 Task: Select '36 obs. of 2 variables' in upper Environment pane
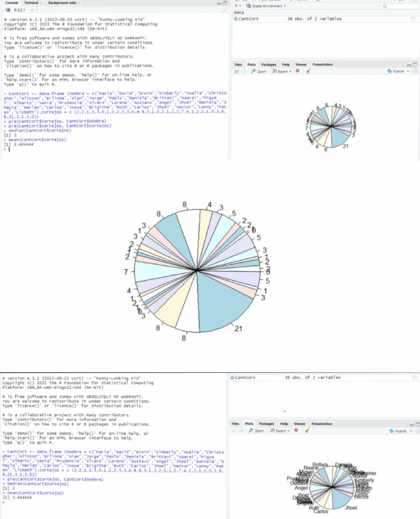coord(314,19)
